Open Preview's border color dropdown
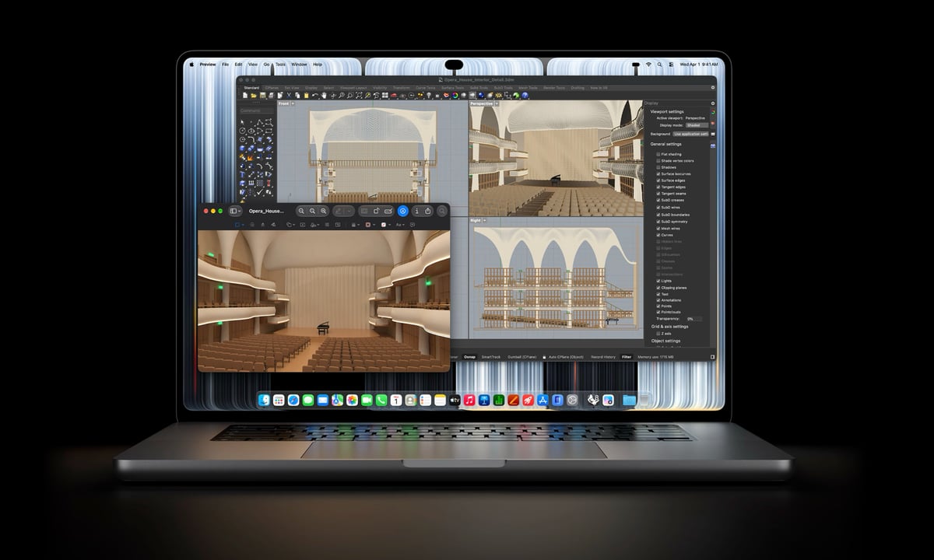934x560 pixels. pyautogui.click(x=369, y=225)
